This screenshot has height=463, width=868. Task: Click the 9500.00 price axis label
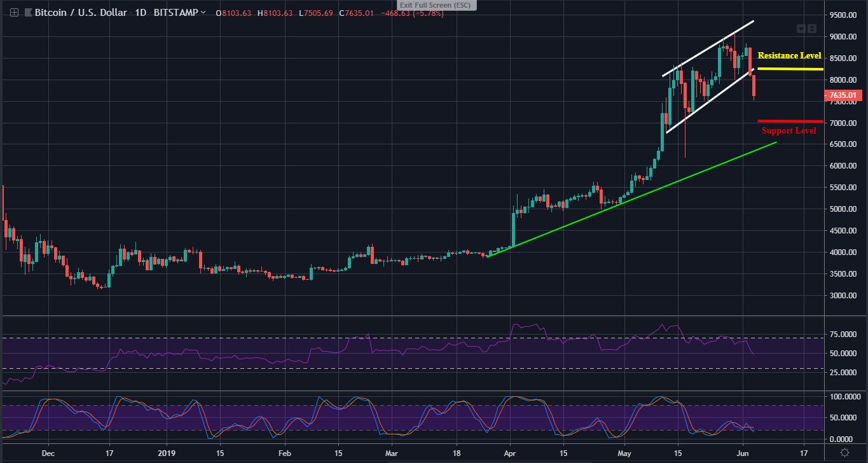click(x=844, y=15)
